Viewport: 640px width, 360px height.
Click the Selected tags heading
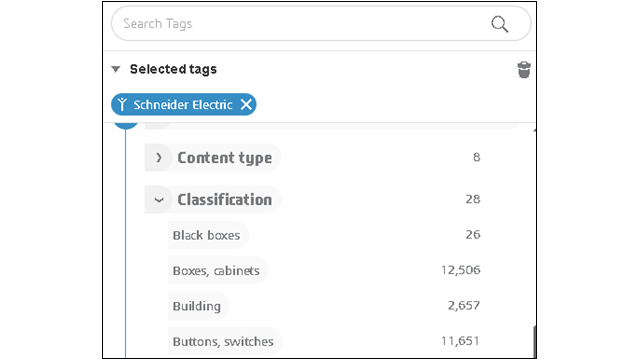173,69
